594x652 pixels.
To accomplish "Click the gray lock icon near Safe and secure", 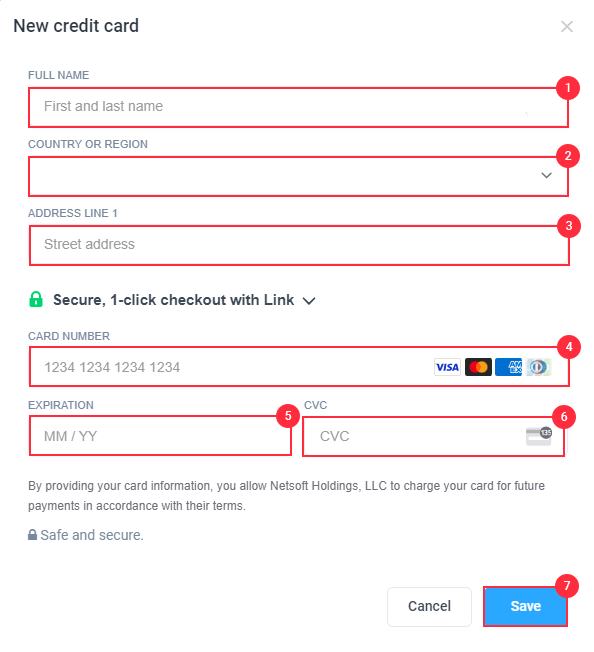I will coord(32,535).
